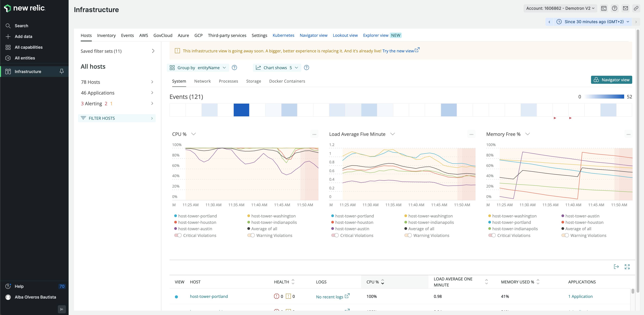Image resolution: width=644 pixels, height=315 pixels.
Task: Toggle host-tower-austin series in Memory Free legend
Action: [580, 216]
